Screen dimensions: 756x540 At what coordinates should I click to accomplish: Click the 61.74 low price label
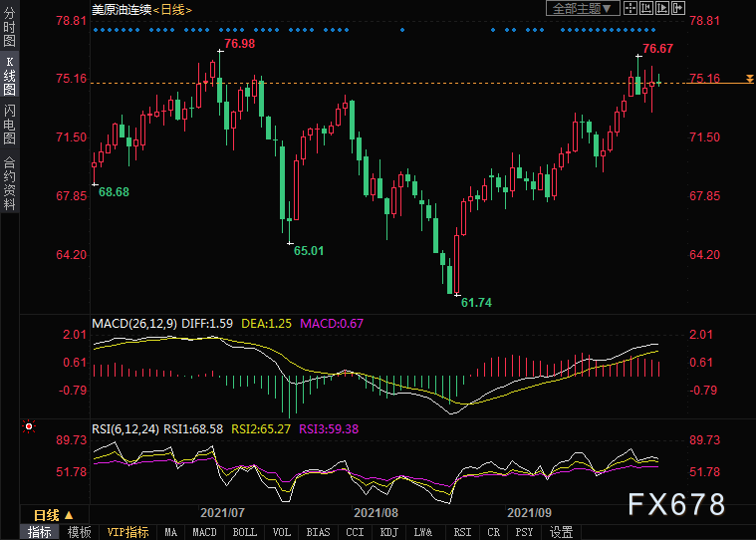476,302
